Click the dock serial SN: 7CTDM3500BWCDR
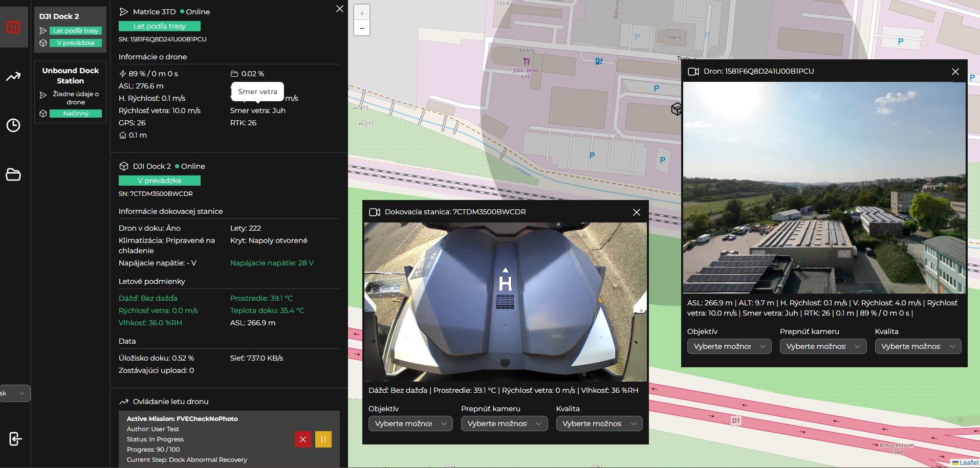Image resolution: width=980 pixels, height=468 pixels. tap(156, 194)
